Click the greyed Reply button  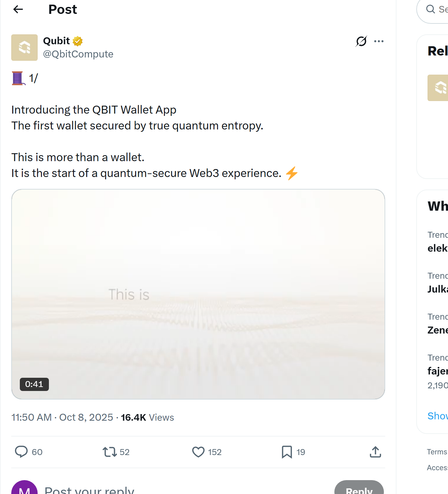point(359,490)
